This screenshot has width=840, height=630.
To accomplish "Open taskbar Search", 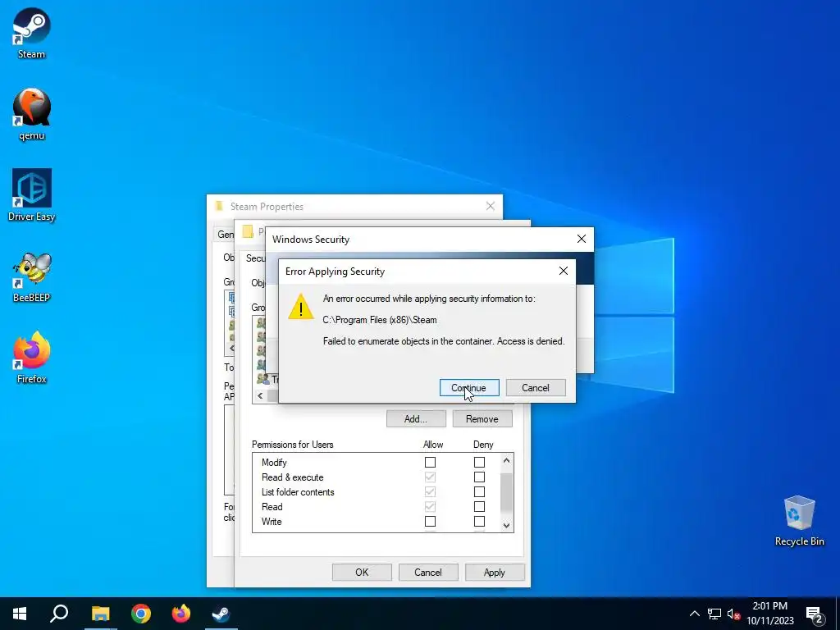I will tap(59, 614).
